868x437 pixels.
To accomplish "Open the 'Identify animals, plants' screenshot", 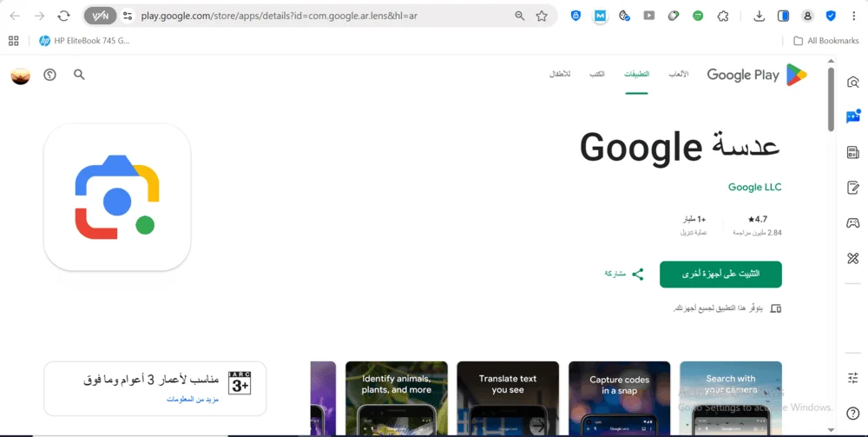I will (x=397, y=398).
